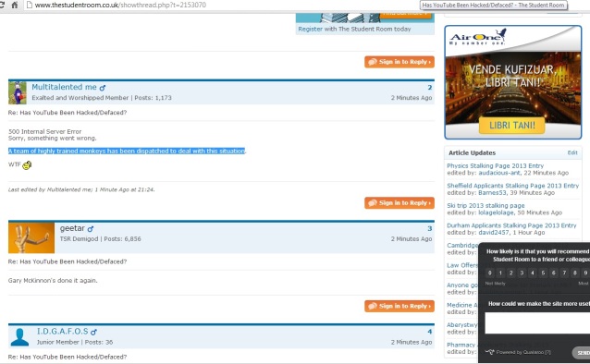Open geetar's wooden hand avatar
The image size is (590, 364).
click(x=31, y=237)
